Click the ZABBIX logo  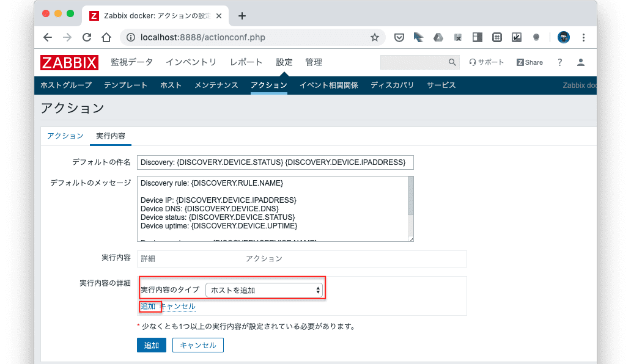(x=69, y=62)
